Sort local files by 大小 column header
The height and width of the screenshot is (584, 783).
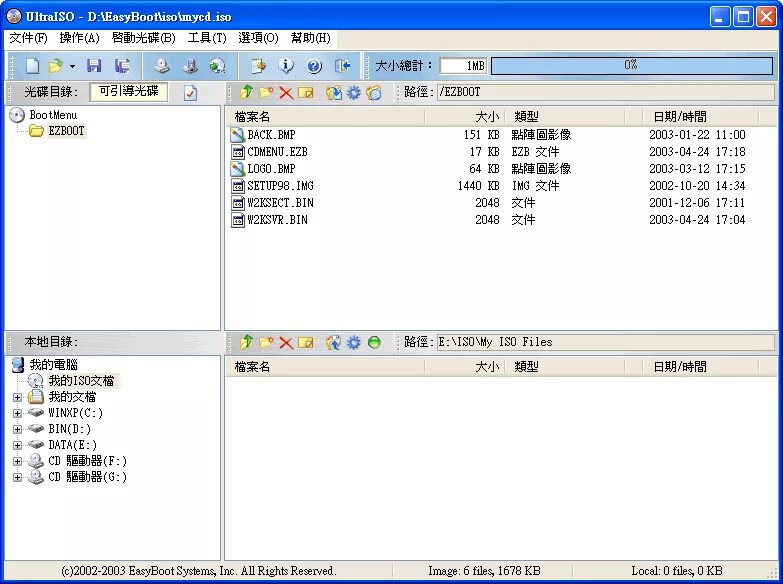click(465, 367)
